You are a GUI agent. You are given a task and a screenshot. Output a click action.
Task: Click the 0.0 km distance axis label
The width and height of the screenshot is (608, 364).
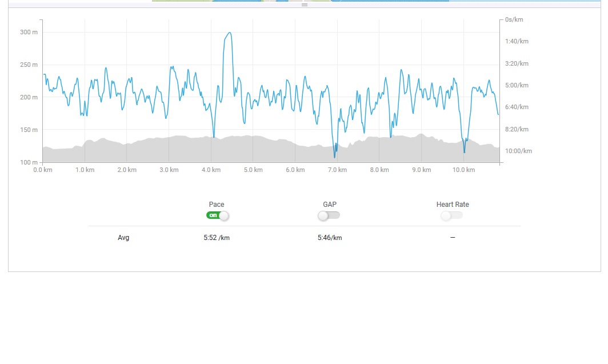click(x=43, y=170)
